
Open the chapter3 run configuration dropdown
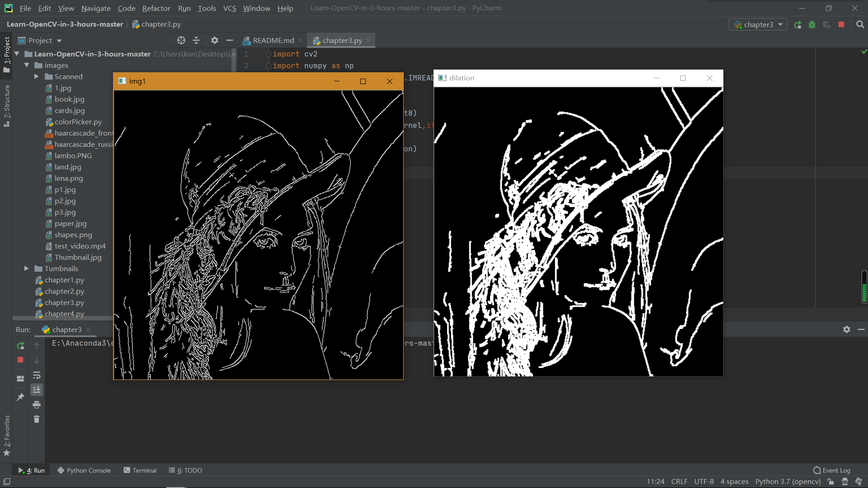tap(758, 25)
